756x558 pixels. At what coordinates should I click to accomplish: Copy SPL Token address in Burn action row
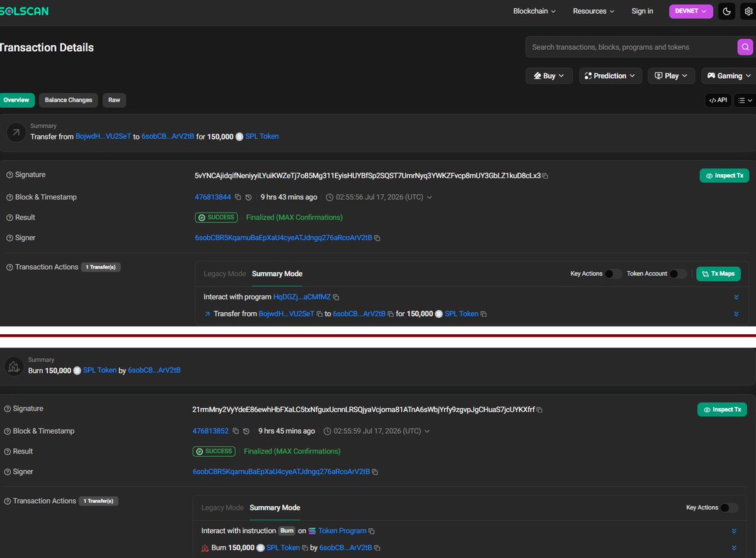point(305,549)
